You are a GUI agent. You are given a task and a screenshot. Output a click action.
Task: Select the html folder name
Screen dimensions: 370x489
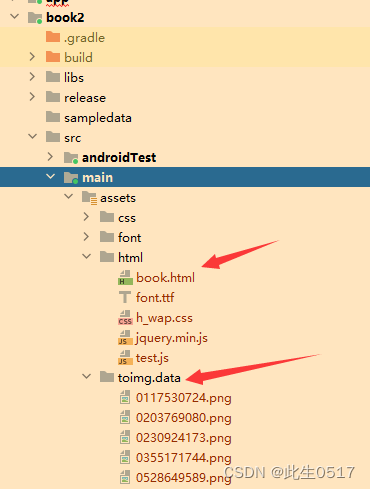[x=130, y=257]
